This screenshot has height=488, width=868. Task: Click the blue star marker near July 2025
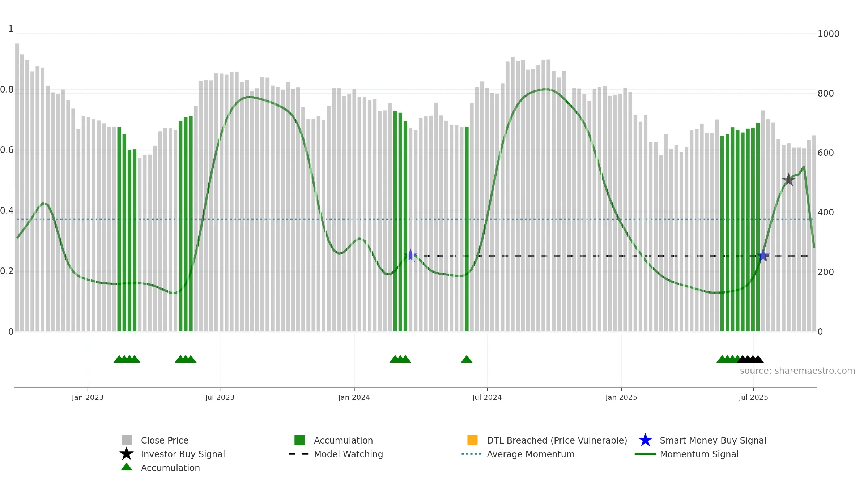pos(763,256)
